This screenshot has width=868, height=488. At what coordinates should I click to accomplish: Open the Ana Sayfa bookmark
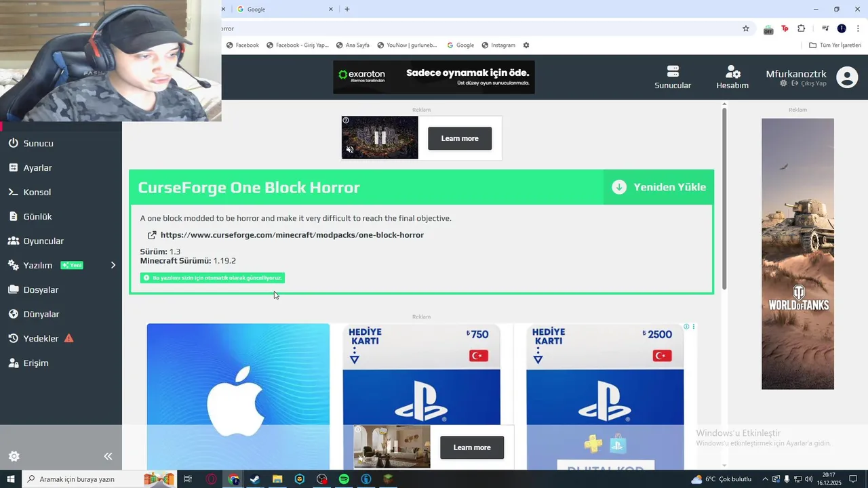tap(353, 45)
